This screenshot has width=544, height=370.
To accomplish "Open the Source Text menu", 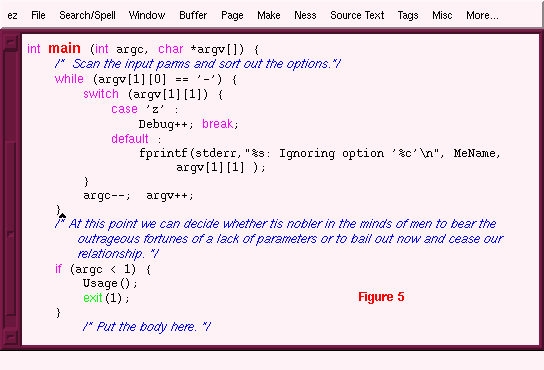I will [x=357, y=15].
